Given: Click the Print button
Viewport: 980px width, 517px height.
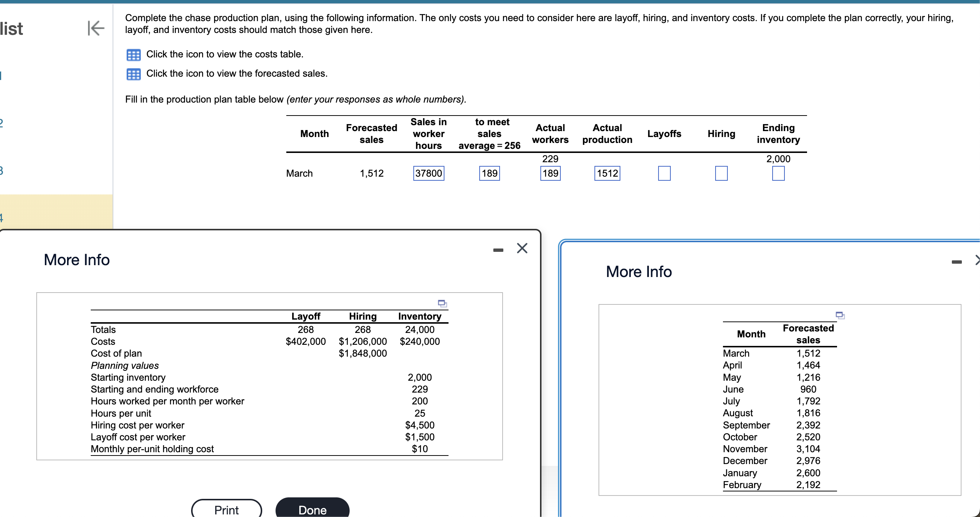Looking at the screenshot, I should (226, 510).
